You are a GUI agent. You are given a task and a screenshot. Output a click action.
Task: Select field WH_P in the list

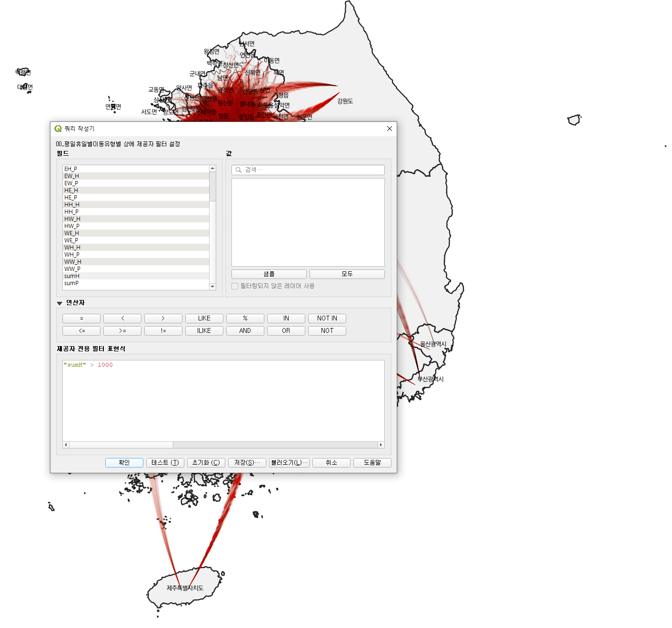tap(136, 255)
